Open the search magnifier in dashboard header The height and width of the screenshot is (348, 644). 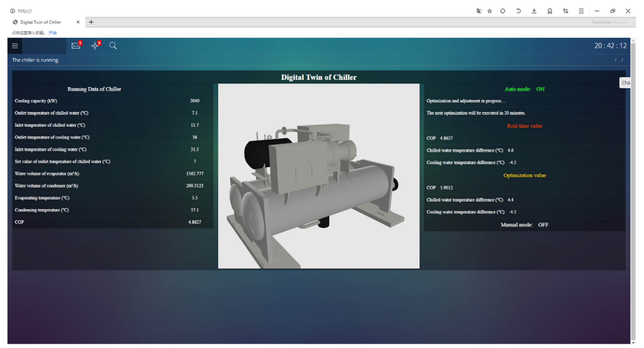coord(113,45)
